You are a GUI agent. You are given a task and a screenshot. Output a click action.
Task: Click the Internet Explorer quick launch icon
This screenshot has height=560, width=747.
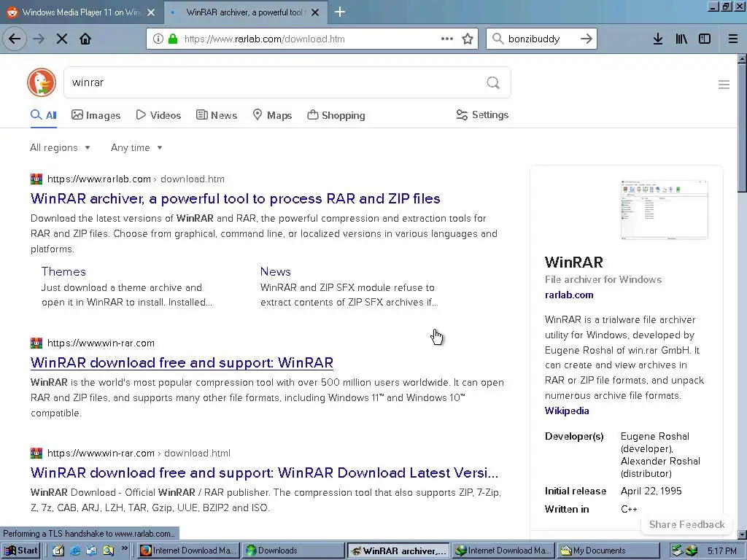tap(75, 551)
